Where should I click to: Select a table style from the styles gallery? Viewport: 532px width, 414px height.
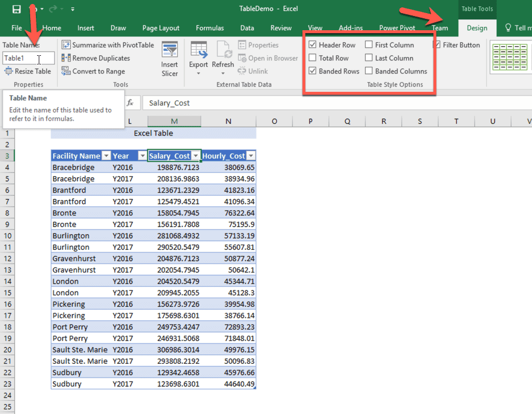[x=509, y=57]
